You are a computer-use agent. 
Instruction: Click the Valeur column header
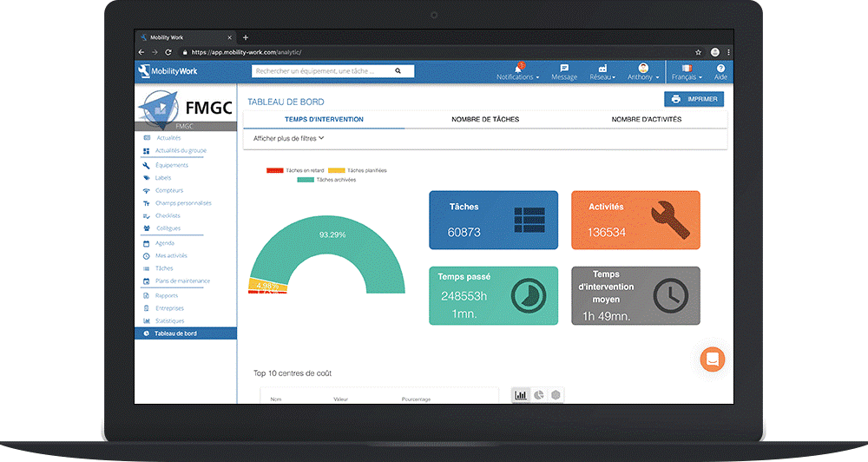pyautogui.click(x=340, y=399)
